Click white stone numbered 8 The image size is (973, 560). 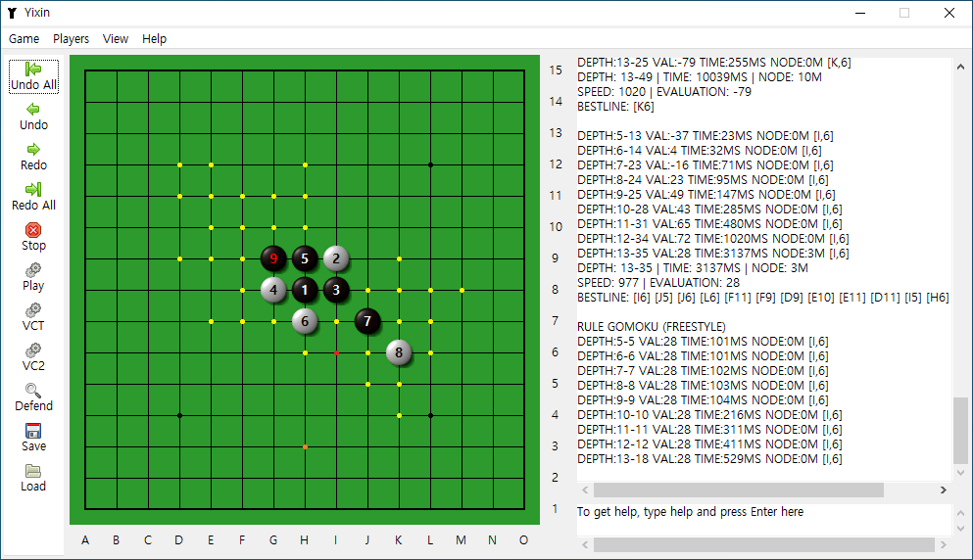click(399, 352)
